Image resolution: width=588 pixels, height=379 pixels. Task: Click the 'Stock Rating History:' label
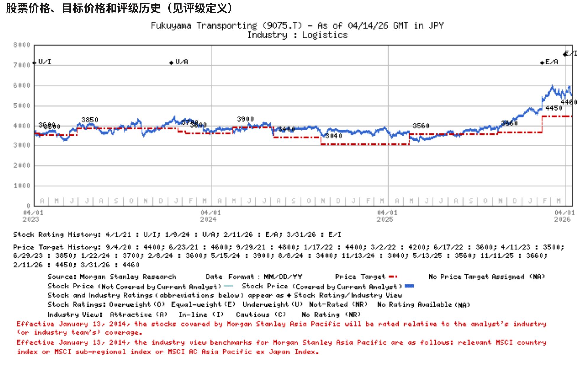(x=57, y=235)
